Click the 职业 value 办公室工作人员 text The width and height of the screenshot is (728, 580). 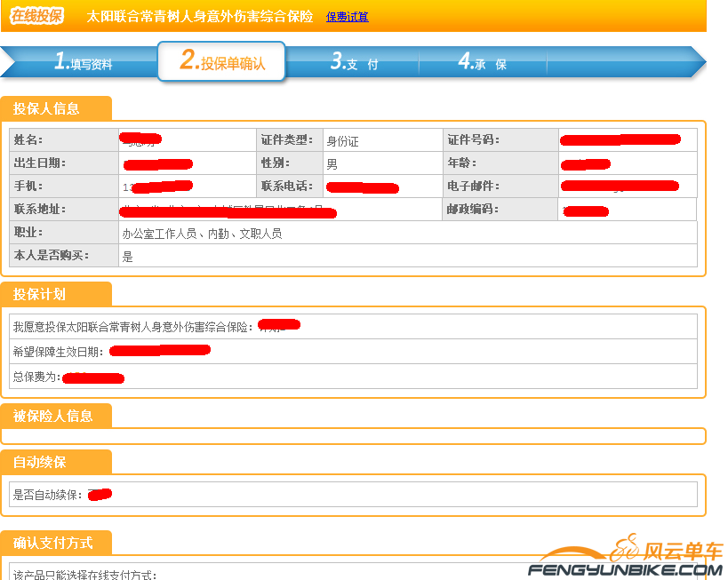tap(202, 234)
